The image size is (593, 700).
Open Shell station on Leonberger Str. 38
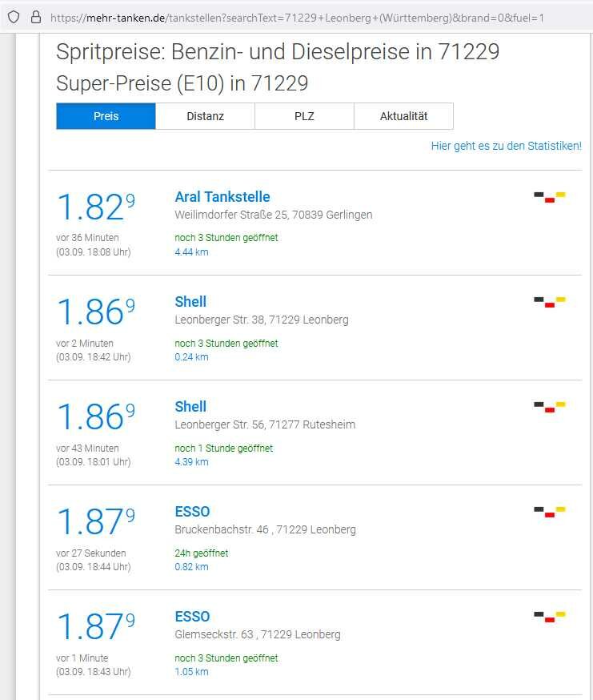(x=190, y=302)
